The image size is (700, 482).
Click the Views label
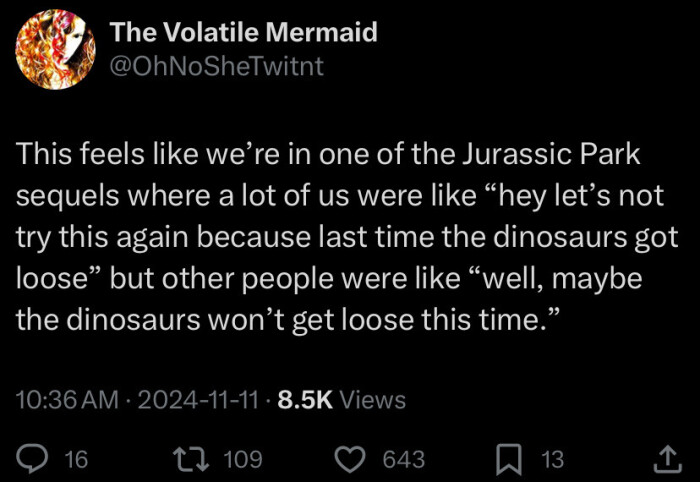point(373,400)
